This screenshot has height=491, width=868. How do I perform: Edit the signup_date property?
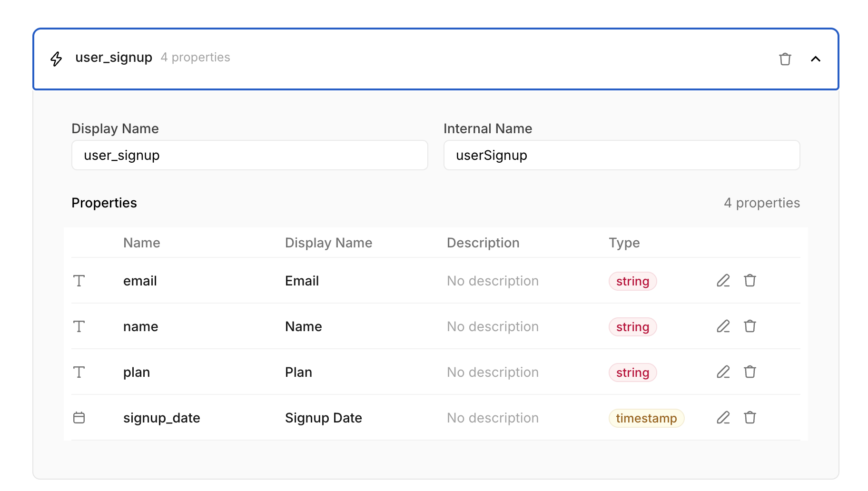pyautogui.click(x=723, y=418)
